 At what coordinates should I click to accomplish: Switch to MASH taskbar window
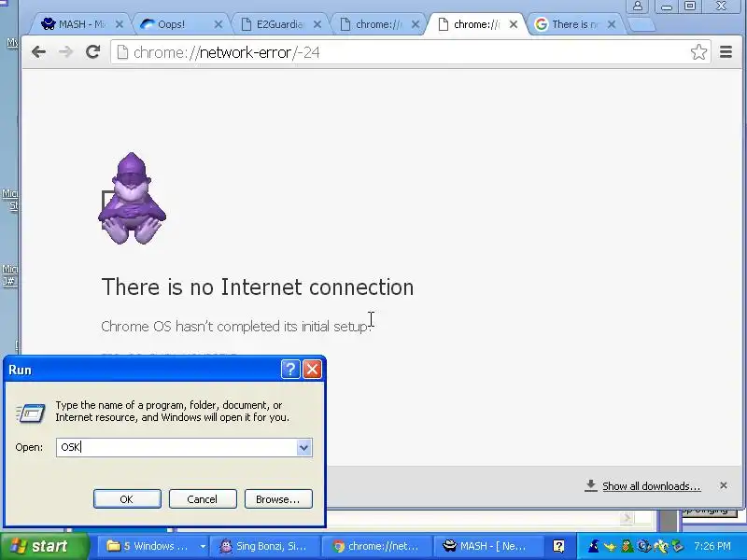486,546
